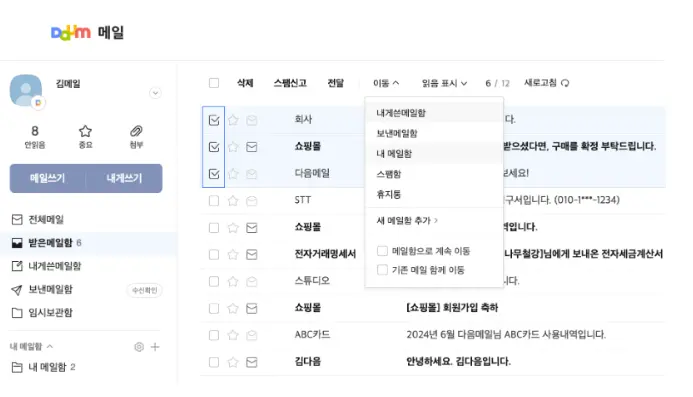Expand the account dropdown next to 김메일

155,93
